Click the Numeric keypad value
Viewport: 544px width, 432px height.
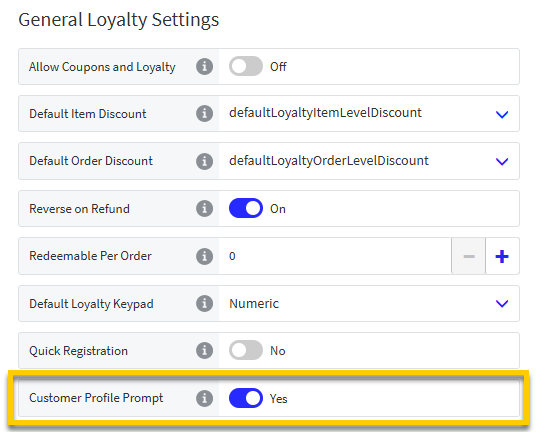tap(254, 304)
